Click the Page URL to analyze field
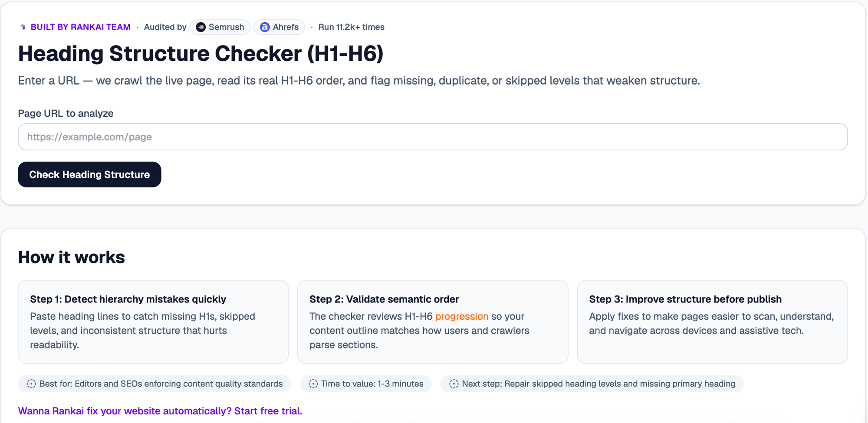 [433, 137]
